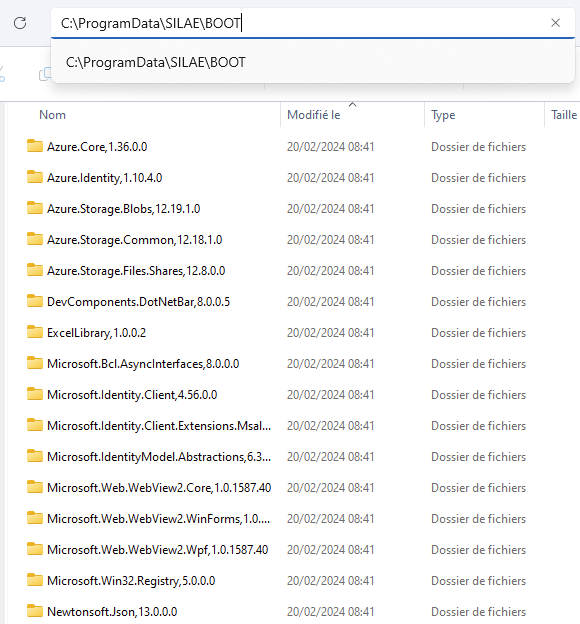This screenshot has width=580, height=624.
Task: Click the refresh button beside address bar
Action: click(x=20, y=23)
